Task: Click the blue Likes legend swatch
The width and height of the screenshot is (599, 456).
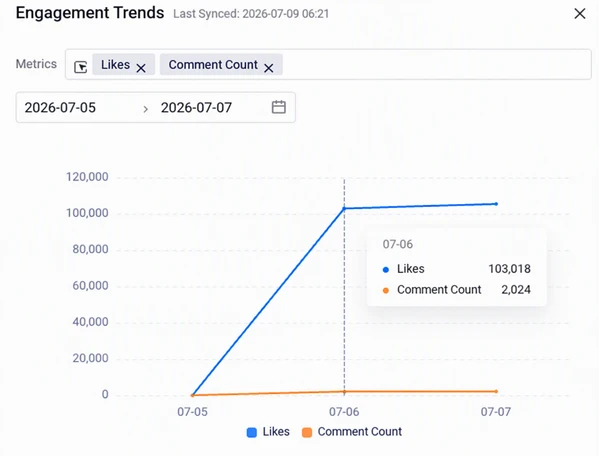Action: [252, 432]
